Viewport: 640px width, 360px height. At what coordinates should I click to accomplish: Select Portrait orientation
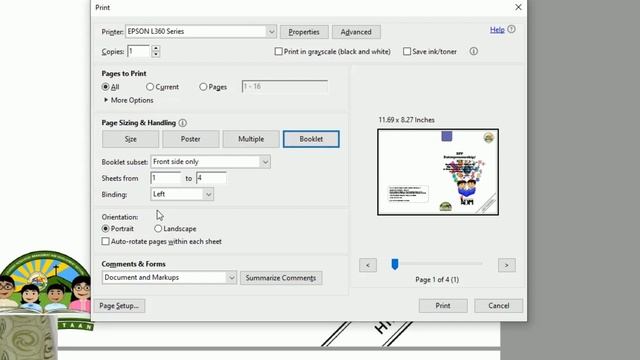pyautogui.click(x=106, y=229)
